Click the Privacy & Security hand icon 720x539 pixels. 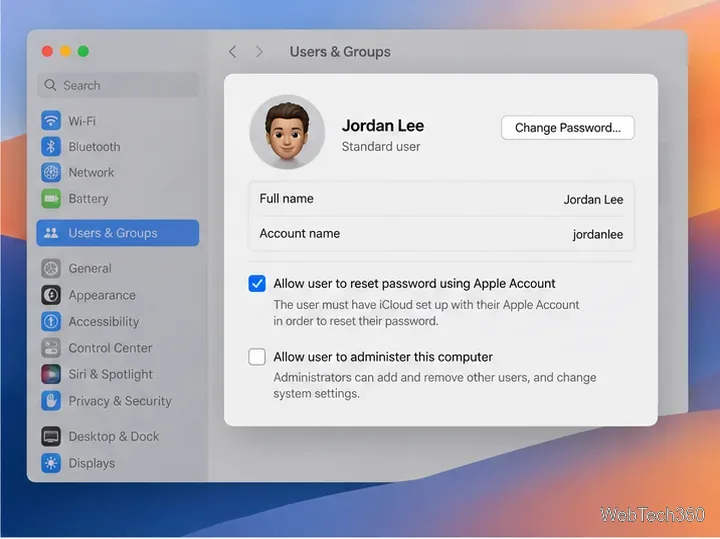[51, 401]
